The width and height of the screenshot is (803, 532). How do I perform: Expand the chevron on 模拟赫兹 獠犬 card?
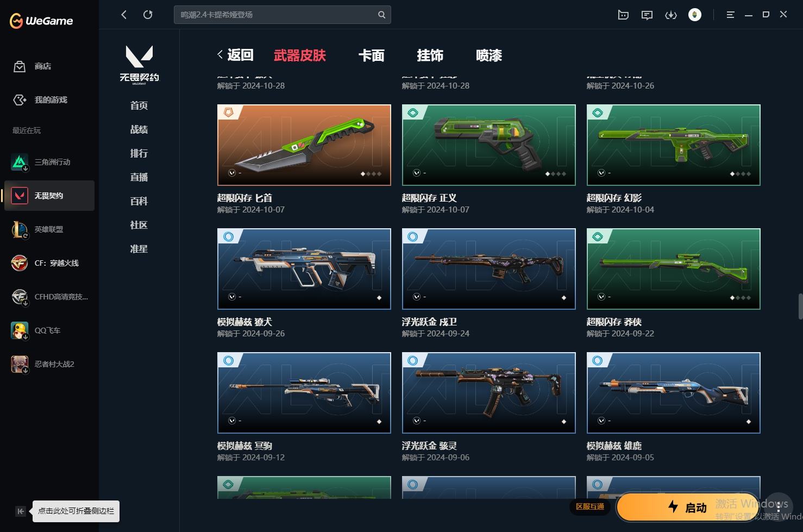(232, 297)
